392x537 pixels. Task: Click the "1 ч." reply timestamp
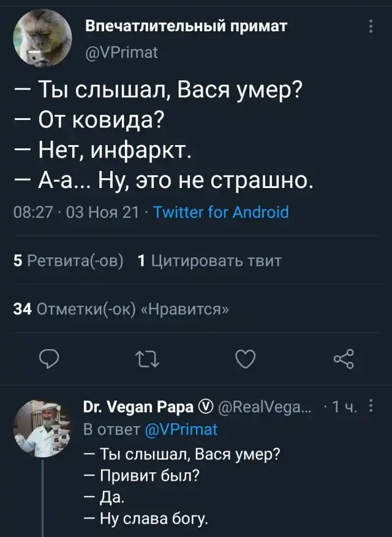(342, 407)
